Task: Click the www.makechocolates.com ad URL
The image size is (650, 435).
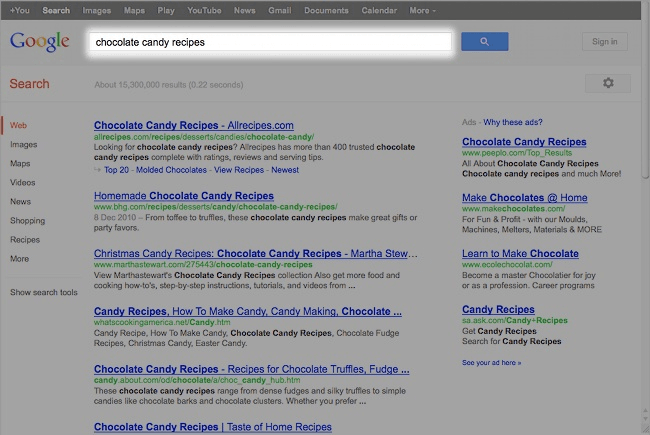Action: (514, 209)
